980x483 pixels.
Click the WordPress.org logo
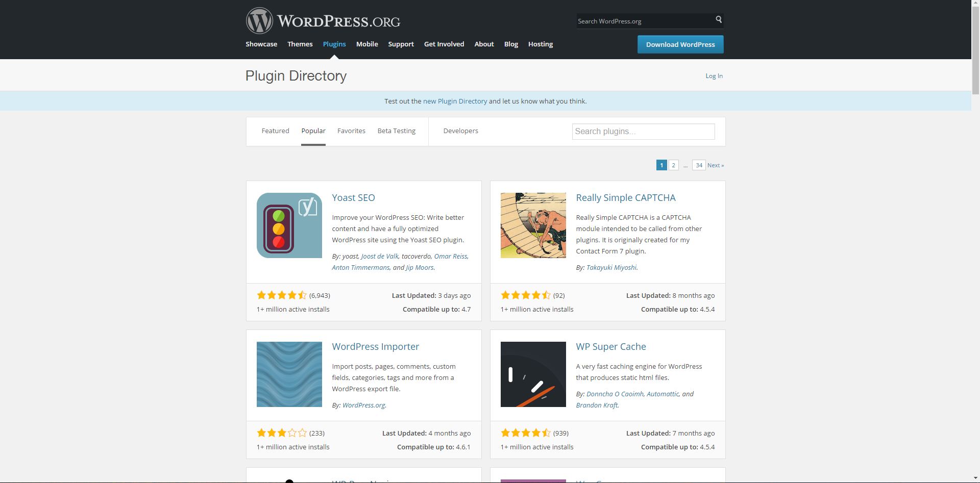pyautogui.click(x=323, y=21)
